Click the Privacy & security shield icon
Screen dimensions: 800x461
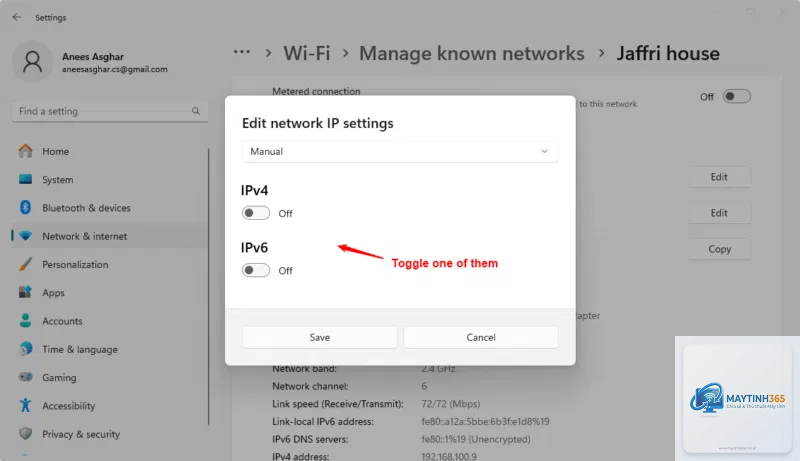tap(25, 433)
